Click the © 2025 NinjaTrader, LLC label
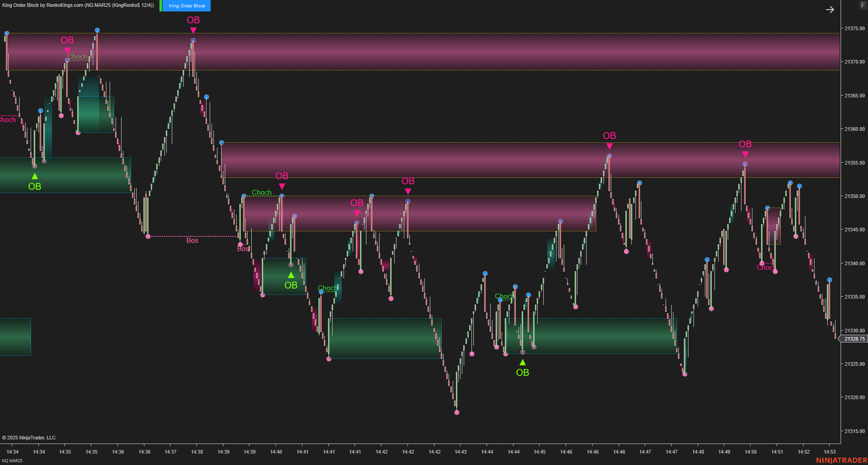Viewport: 868px width, 465px height. [28, 438]
